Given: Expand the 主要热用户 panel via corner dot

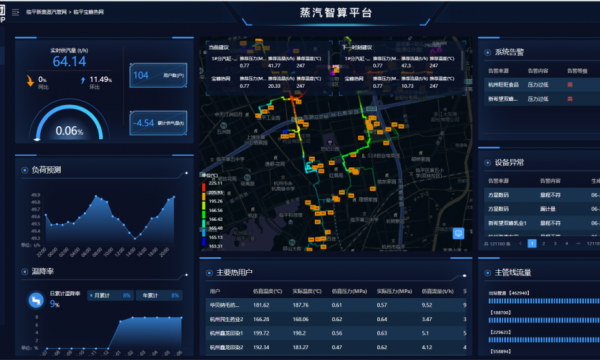Looking at the screenshot, I should pyautogui.click(x=464, y=275).
